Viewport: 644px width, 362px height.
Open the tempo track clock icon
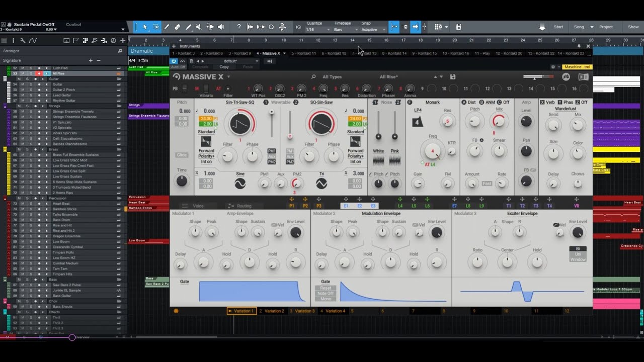coord(113,41)
